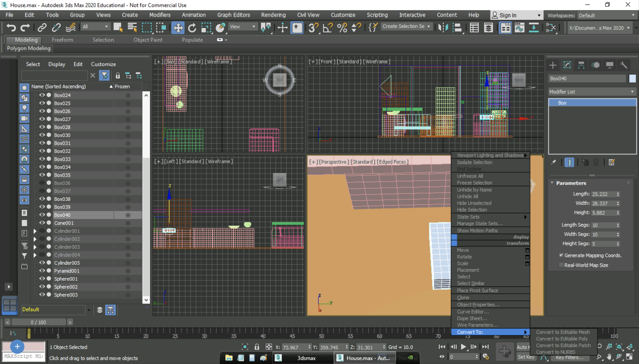
Task: Open the reference coordinate View dropdown
Action: [243, 27]
